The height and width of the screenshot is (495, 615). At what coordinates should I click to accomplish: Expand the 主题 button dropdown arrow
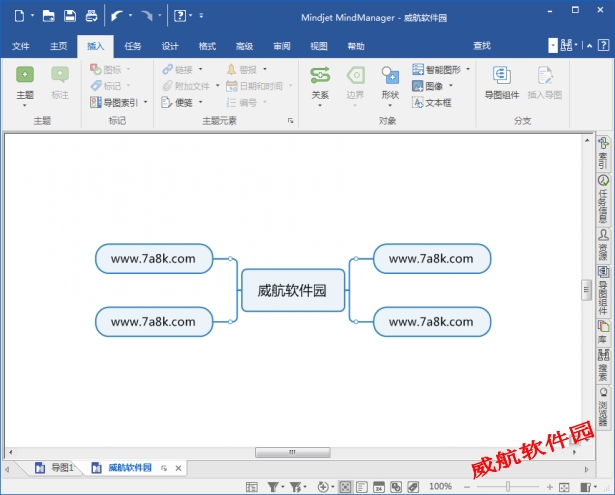[x=25, y=106]
